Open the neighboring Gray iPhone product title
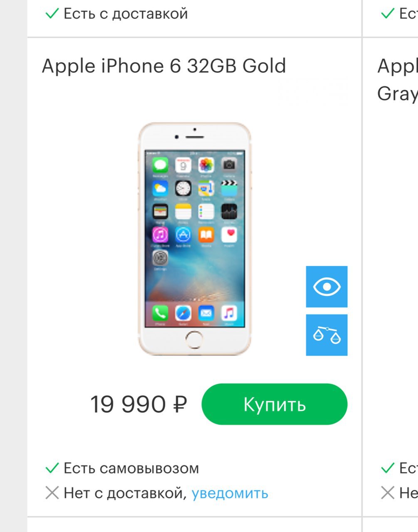This screenshot has width=418, height=532. tap(397, 80)
